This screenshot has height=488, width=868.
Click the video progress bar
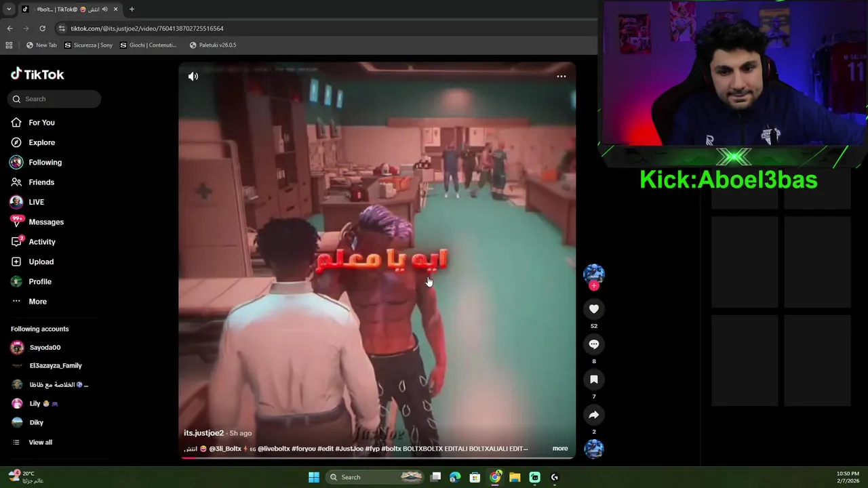pos(377,457)
